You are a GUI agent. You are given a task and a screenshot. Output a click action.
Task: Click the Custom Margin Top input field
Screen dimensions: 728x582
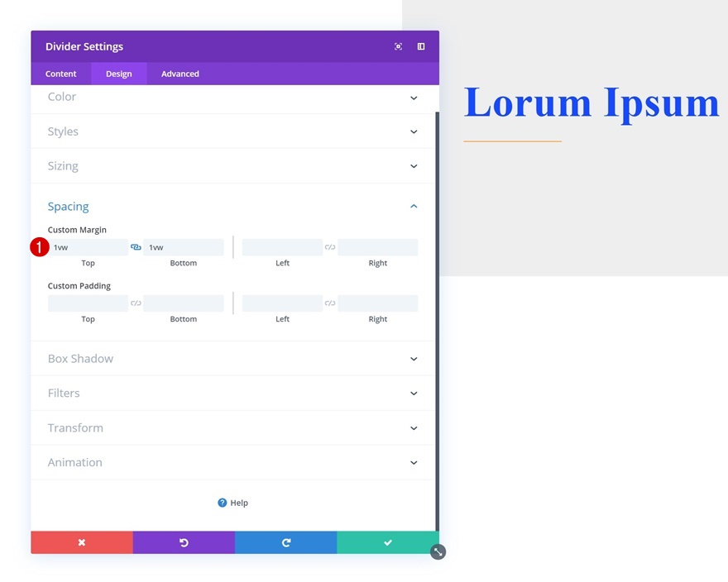point(88,247)
